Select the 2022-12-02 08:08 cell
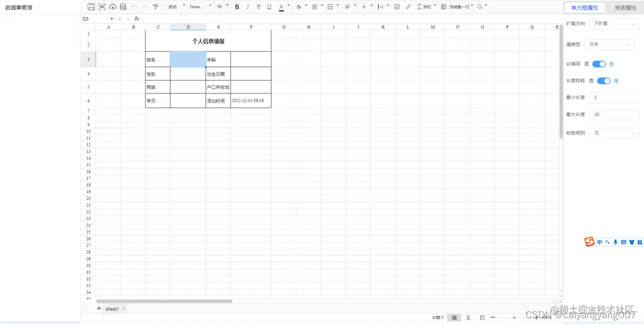The height and width of the screenshot is (325, 644). 251,101
